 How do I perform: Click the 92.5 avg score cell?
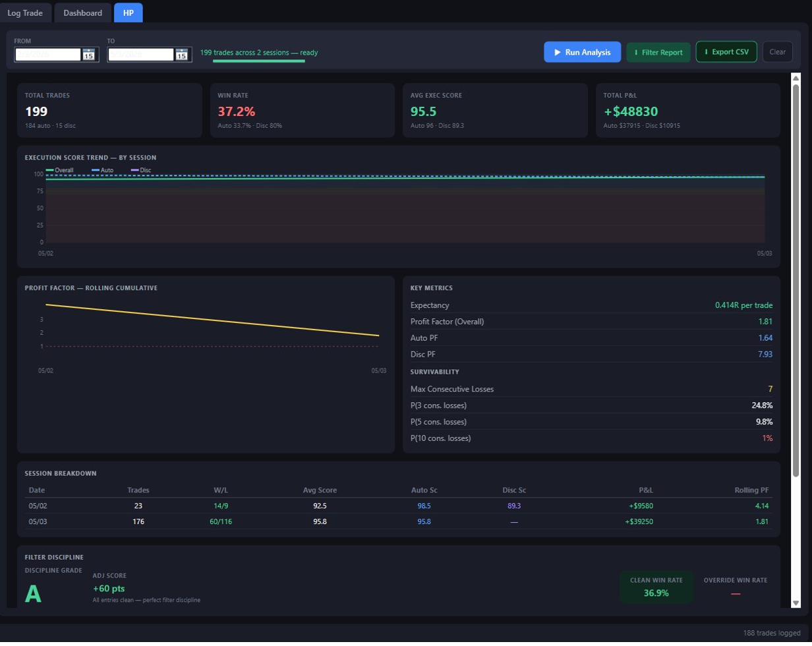[x=320, y=506]
